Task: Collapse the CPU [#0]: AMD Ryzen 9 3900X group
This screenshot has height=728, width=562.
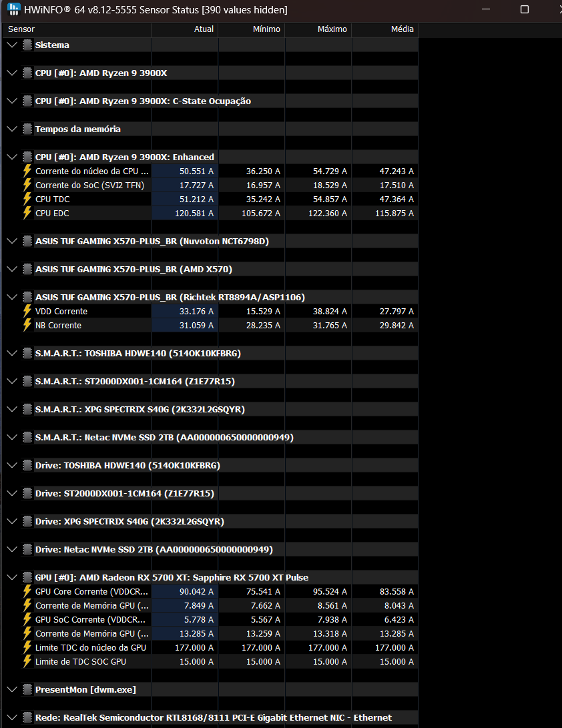Action: (x=12, y=73)
